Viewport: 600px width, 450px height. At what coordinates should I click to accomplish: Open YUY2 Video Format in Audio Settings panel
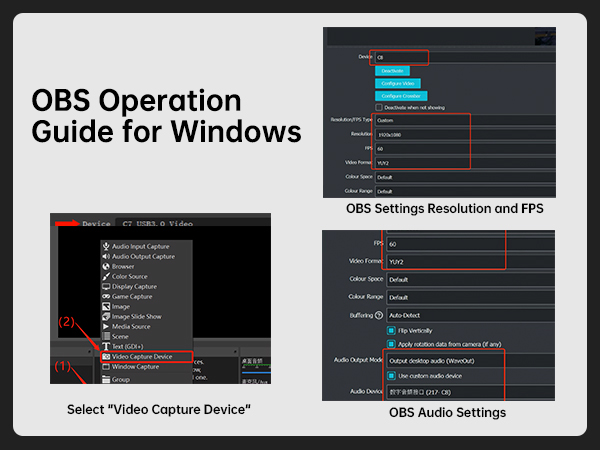[x=471, y=262]
